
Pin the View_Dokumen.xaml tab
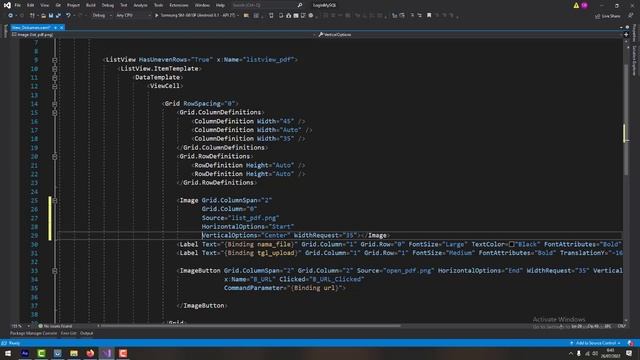click(x=56, y=27)
